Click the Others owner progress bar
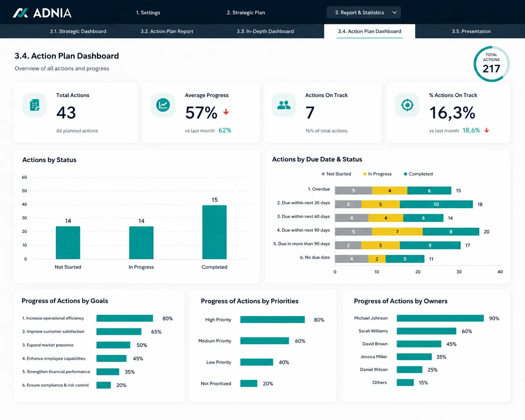The height and width of the screenshot is (420, 525). pyautogui.click(x=405, y=383)
